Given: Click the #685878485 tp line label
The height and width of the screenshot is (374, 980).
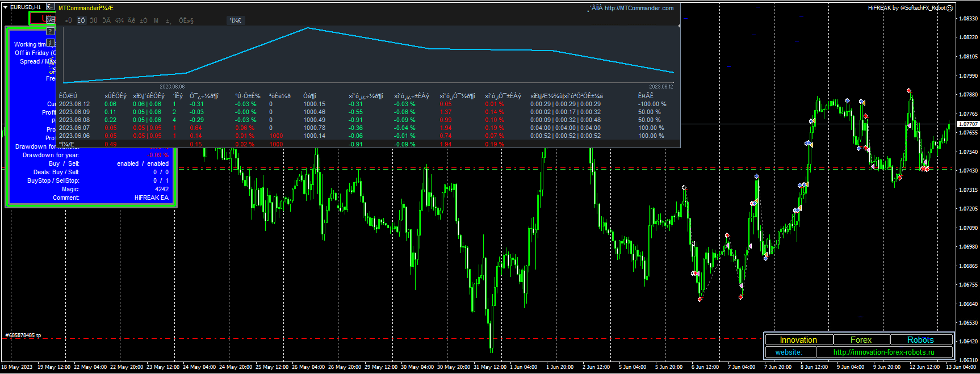Looking at the screenshot, I should 23,335.
